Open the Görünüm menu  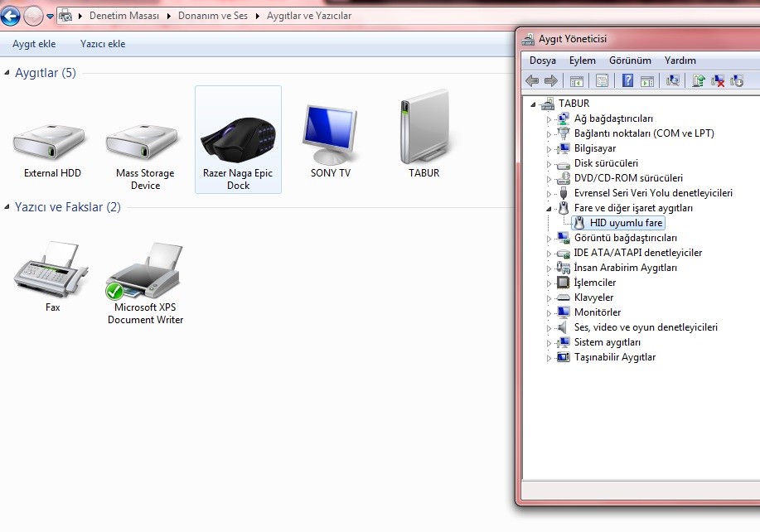[x=630, y=60]
